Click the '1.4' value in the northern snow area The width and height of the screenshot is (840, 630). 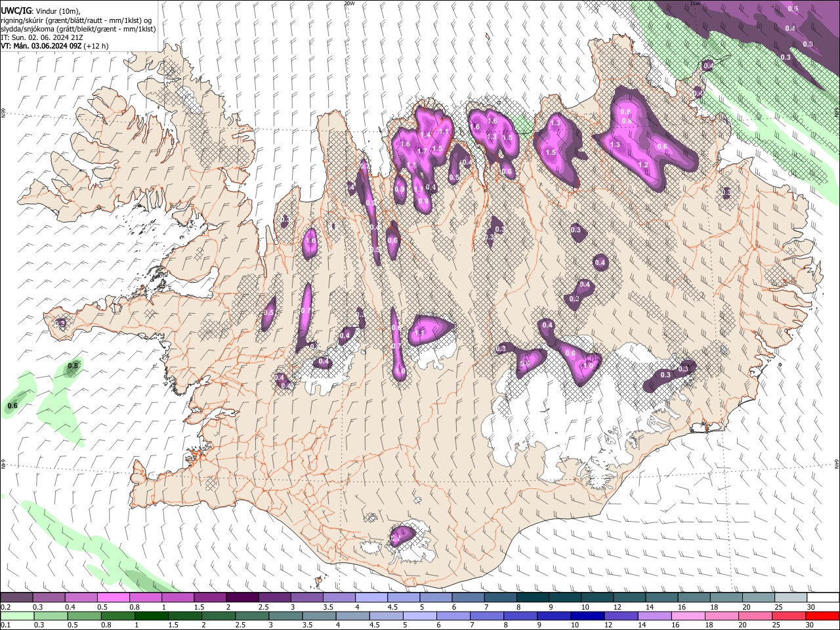[x=425, y=135]
